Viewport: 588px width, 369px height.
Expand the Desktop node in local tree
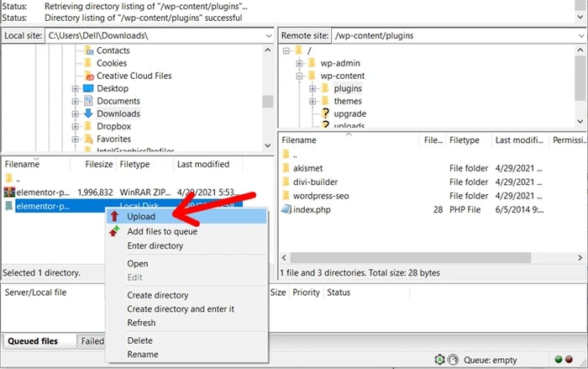(x=76, y=89)
